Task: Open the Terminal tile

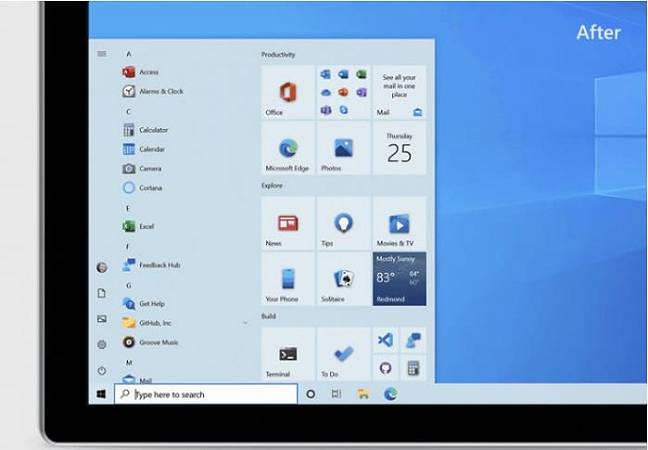Action: (x=288, y=354)
